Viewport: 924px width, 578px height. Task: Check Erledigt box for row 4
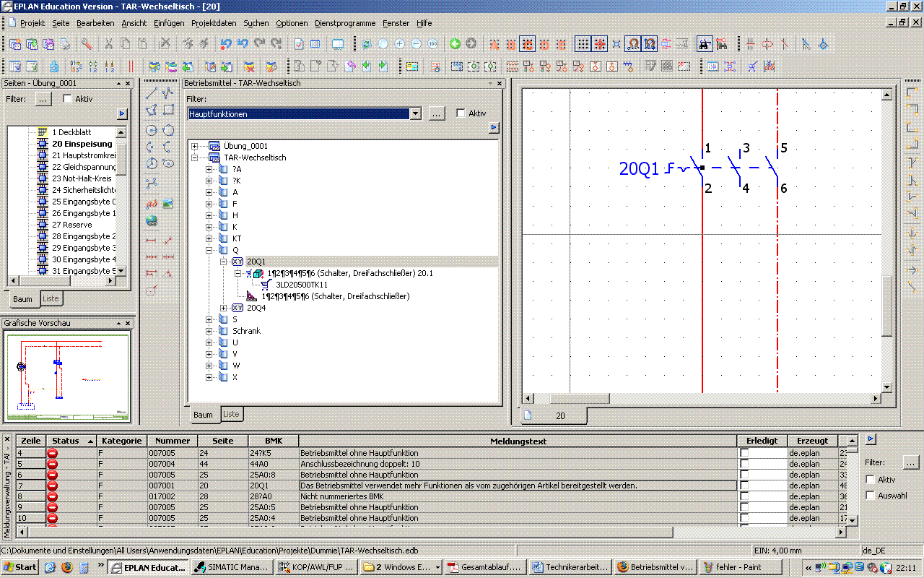tap(744, 453)
